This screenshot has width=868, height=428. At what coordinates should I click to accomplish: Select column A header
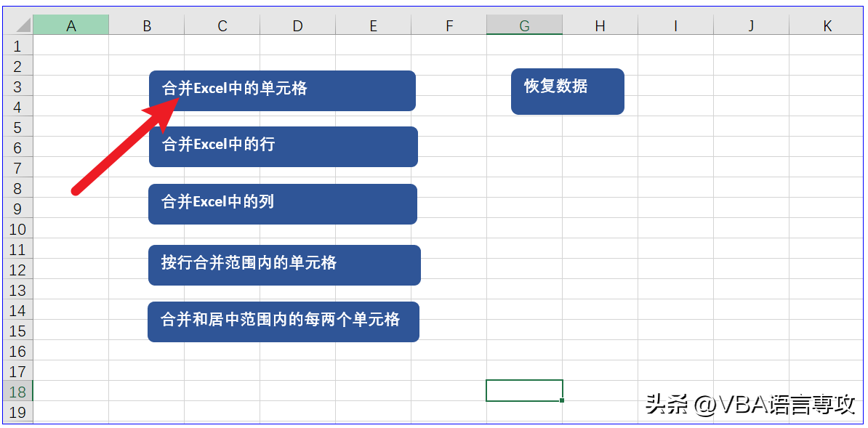pyautogui.click(x=71, y=25)
